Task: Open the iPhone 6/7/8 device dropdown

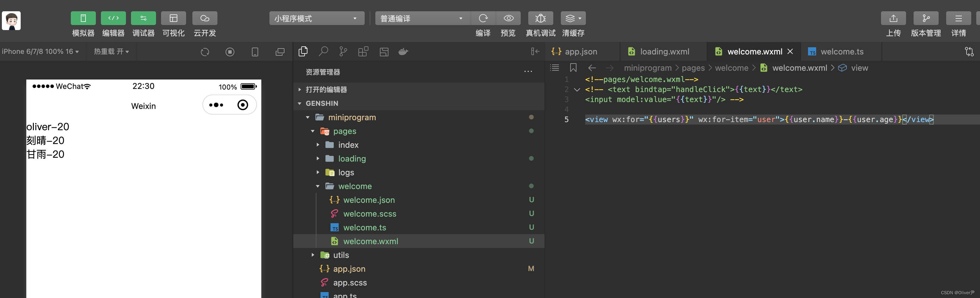Action: pyautogui.click(x=40, y=51)
